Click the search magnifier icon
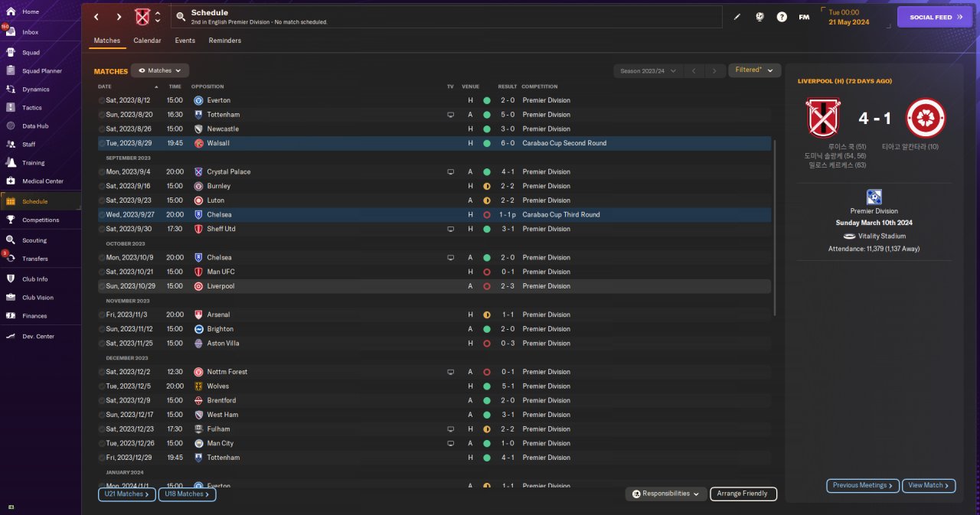The height and width of the screenshot is (515, 980). [180, 16]
